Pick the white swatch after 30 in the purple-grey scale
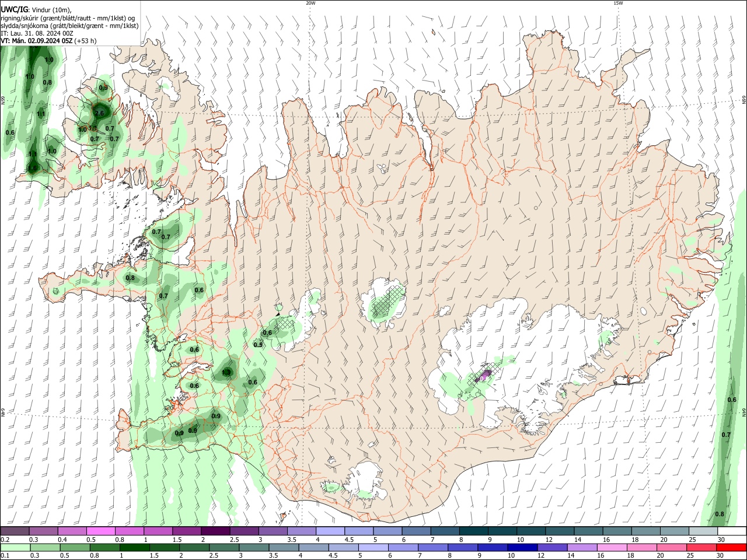 [x=732, y=531]
